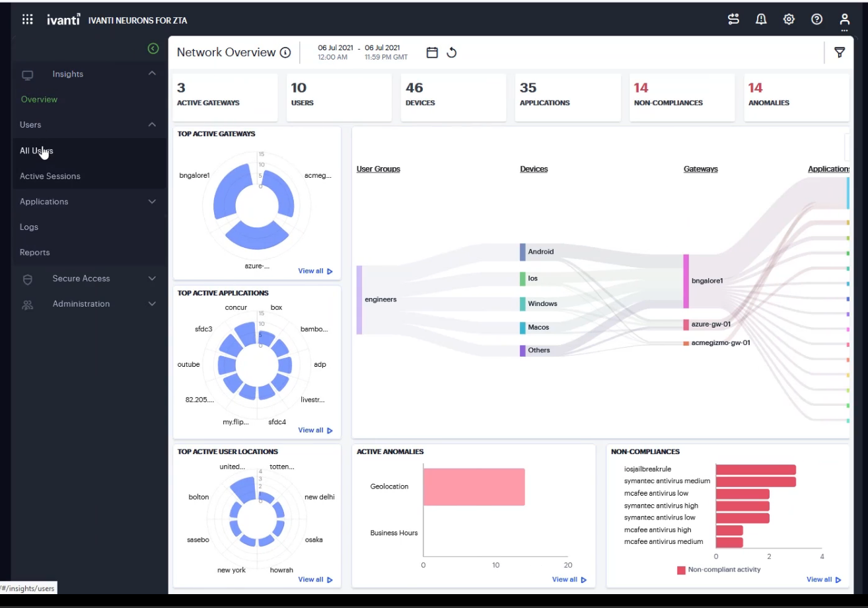Image resolution: width=868 pixels, height=608 pixels.
Task: Click View all under Non-Compliances
Action: pyautogui.click(x=824, y=580)
